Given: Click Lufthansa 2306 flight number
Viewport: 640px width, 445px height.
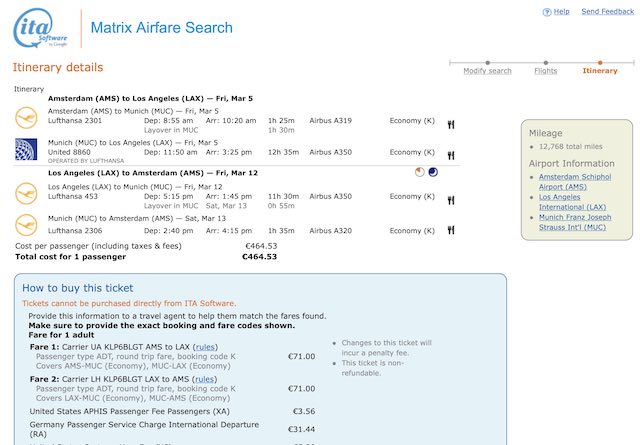Looking at the screenshot, I should [x=75, y=231].
